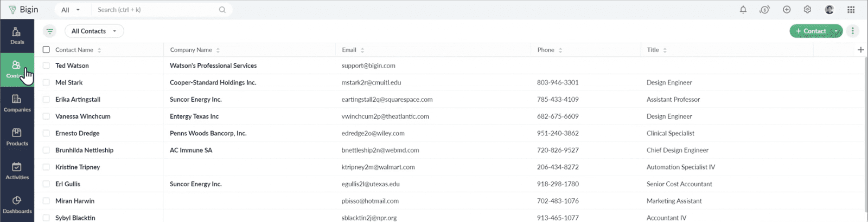
Task: Open the All Contacts view dropdown
Action: [x=94, y=31]
